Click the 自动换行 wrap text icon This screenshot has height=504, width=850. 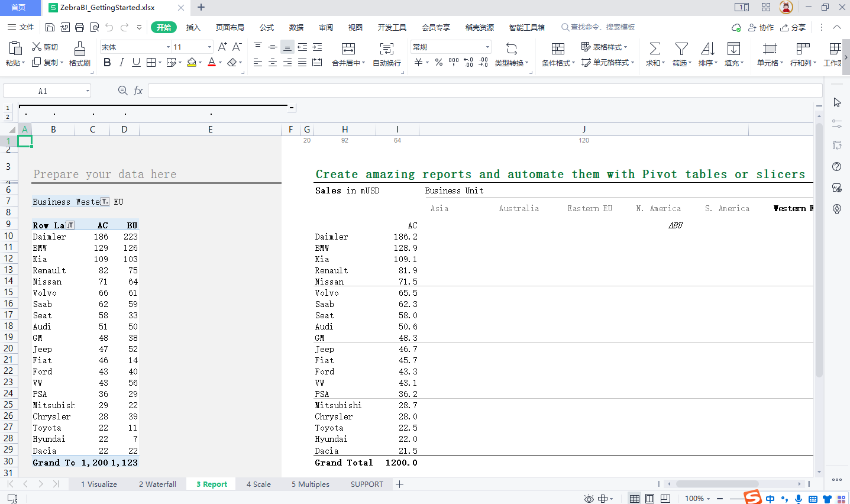pyautogui.click(x=387, y=49)
